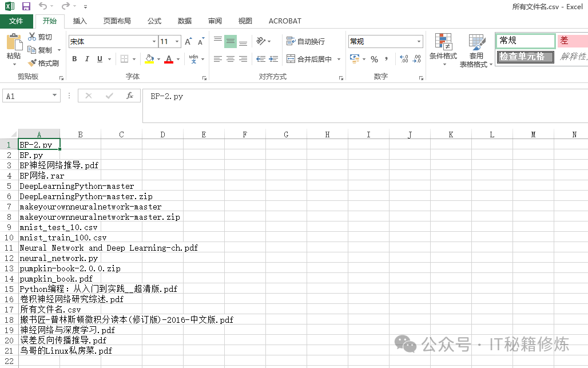Apply the 检查单元格 cell style
The height and width of the screenshot is (368, 588).
pyautogui.click(x=525, y=57)
